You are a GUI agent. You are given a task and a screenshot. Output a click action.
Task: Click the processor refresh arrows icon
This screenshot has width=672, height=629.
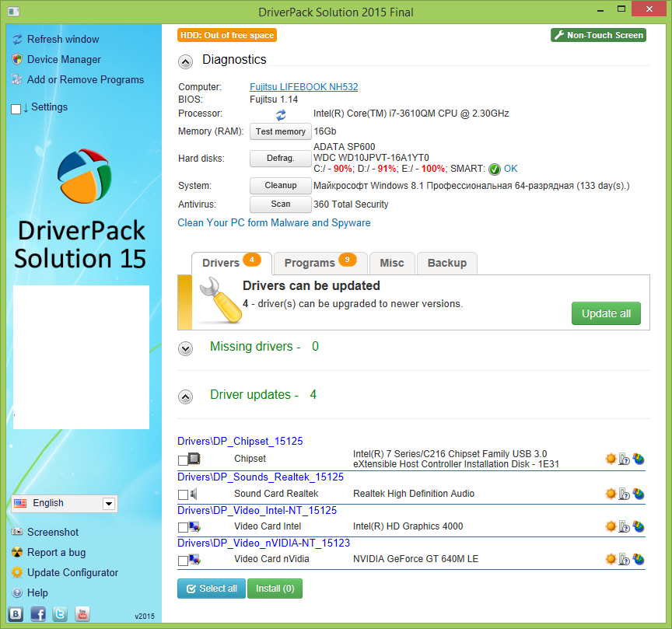click(x=281, y=114)
